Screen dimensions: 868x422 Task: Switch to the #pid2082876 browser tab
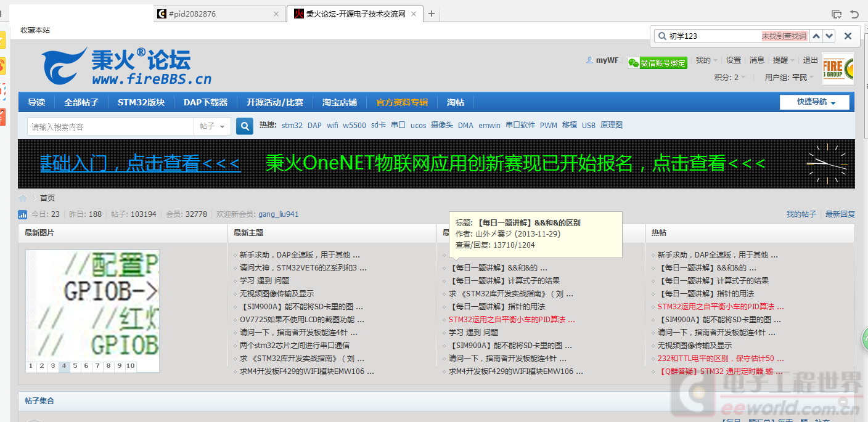point(219,14)
